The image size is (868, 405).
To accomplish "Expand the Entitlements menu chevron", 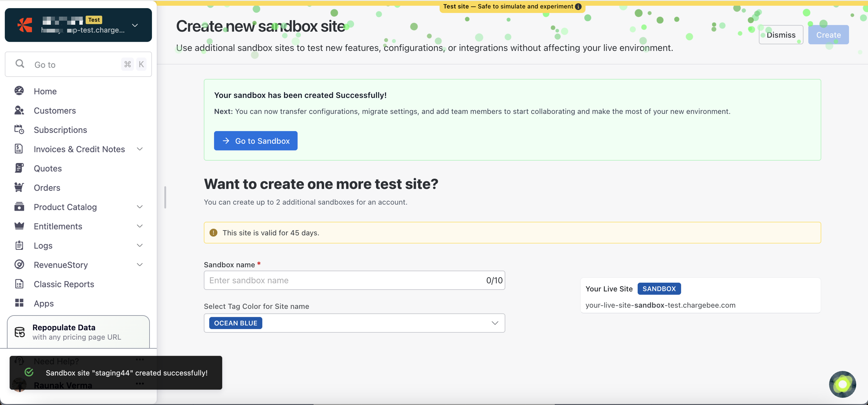I will (140, 226).
